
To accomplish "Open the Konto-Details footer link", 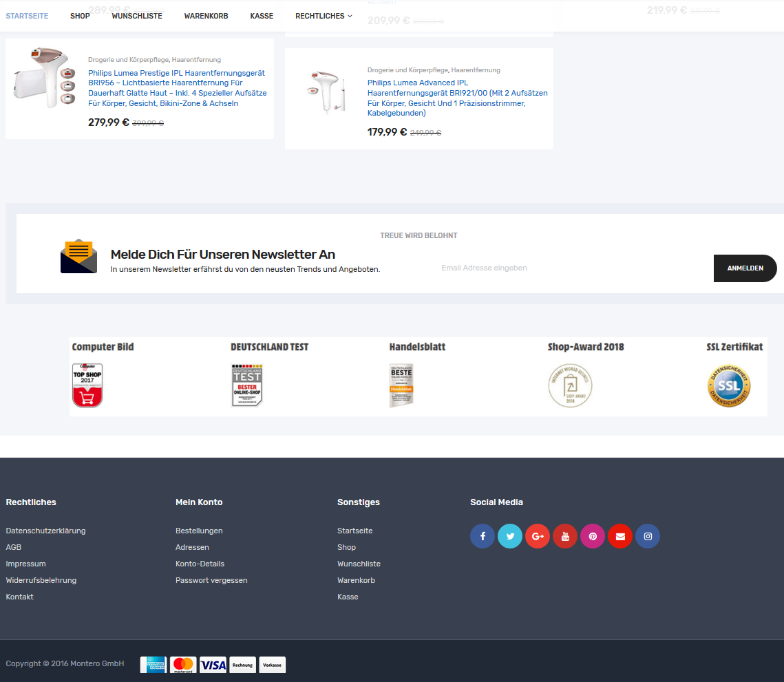I will click(x=200, y=564).
